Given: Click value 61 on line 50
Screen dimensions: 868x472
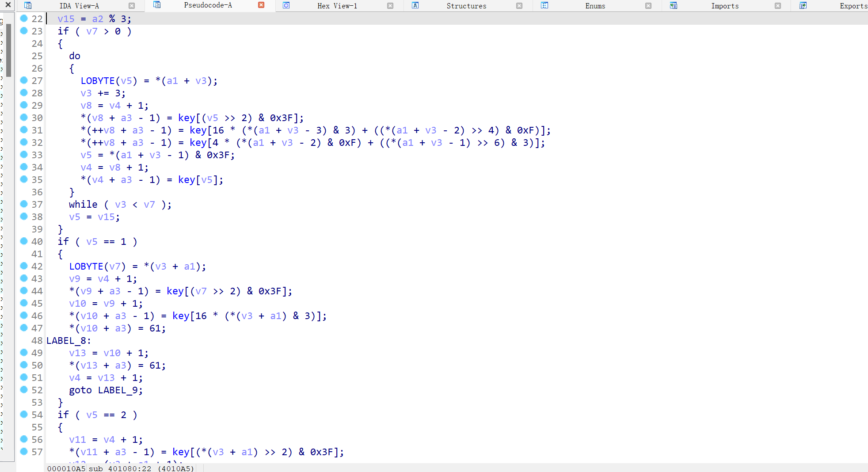Looking at the screenshot, I should click(x=155, y=365).
